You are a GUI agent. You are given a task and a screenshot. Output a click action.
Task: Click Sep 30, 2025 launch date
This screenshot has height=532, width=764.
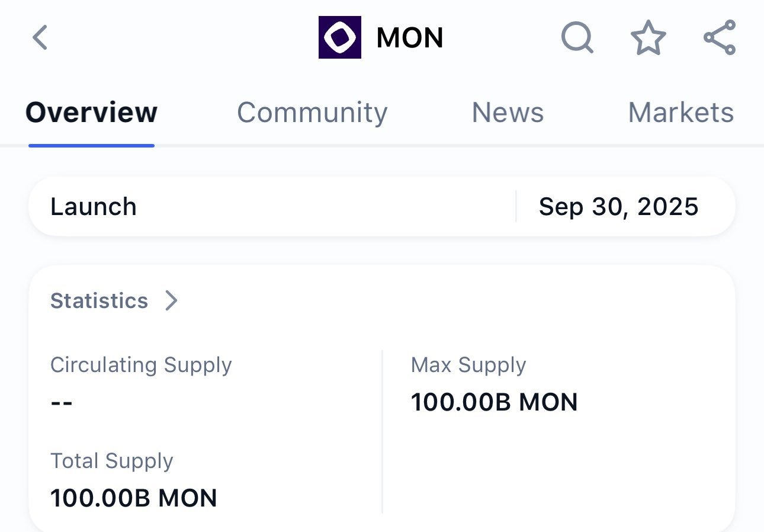point(618,206)
